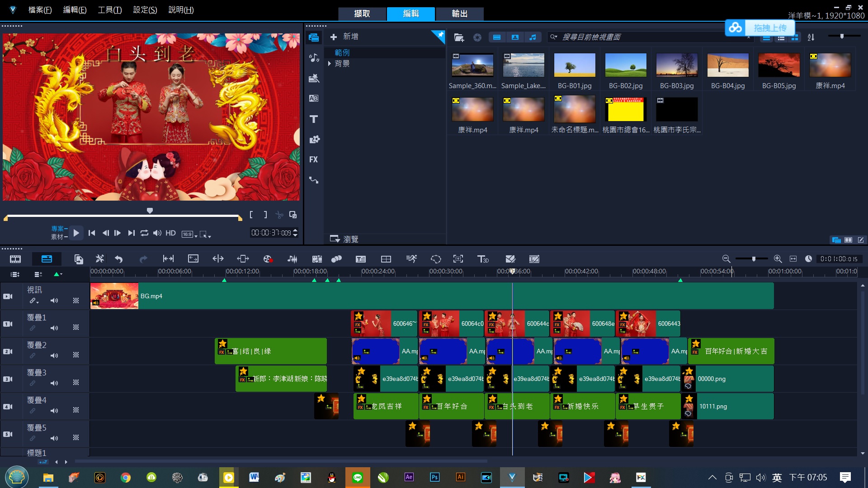Click the Import media folder icon

[459, 38]
